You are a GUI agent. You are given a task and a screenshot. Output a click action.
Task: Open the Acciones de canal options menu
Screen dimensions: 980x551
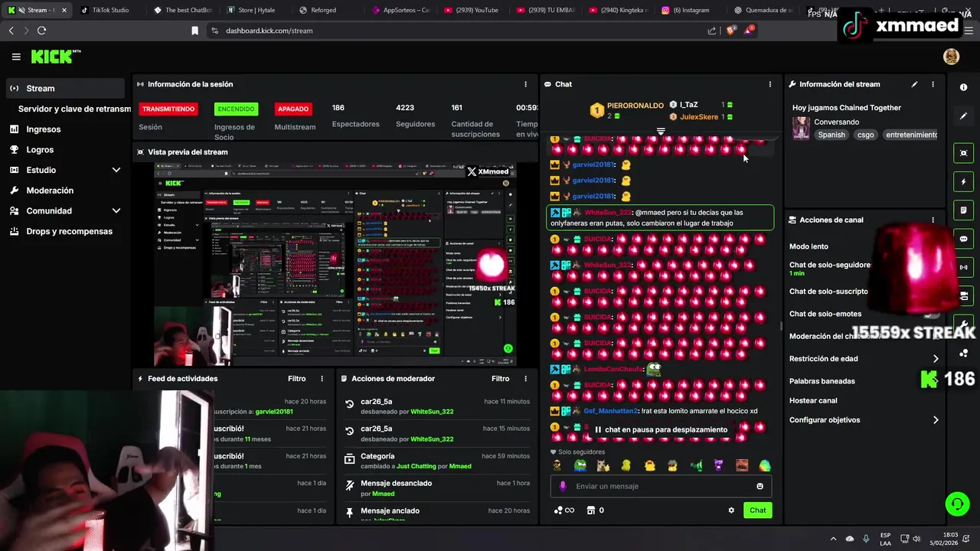(933, 220)
